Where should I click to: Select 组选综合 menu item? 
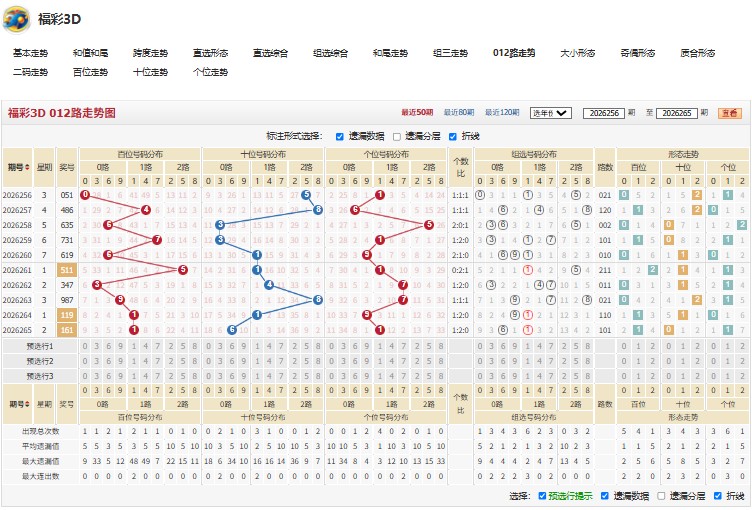pyautogui.click(x=330, y=53)
